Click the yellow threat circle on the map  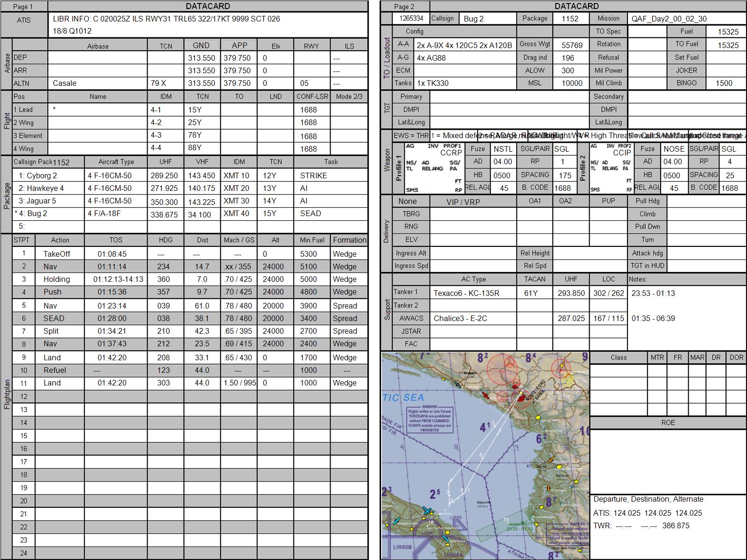click(567, 379)
